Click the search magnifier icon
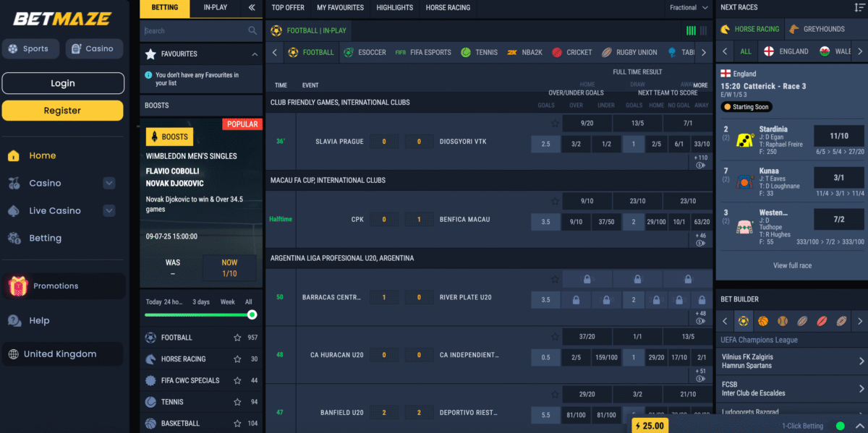868x433 pixels. [x=252, y=31]
